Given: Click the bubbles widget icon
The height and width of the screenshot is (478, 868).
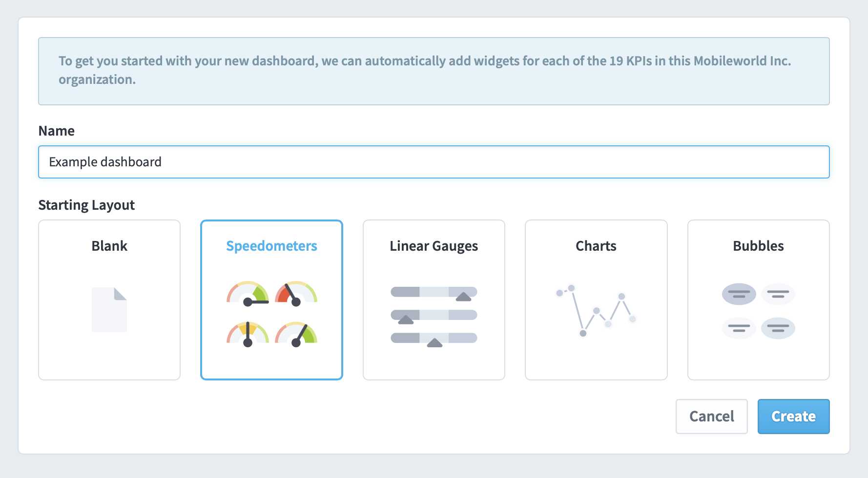Looking at the screenshot, I should point(758,311).
